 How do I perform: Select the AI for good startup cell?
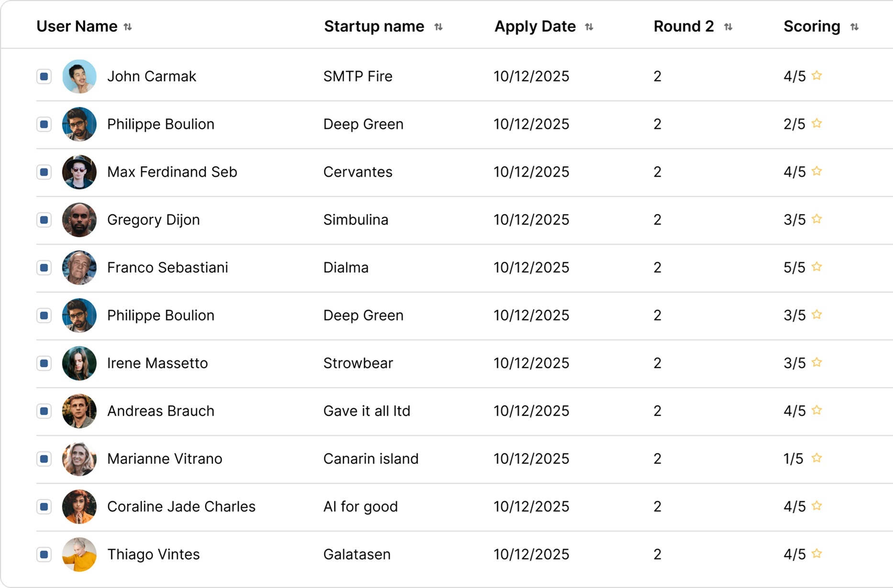coord(361,507)
